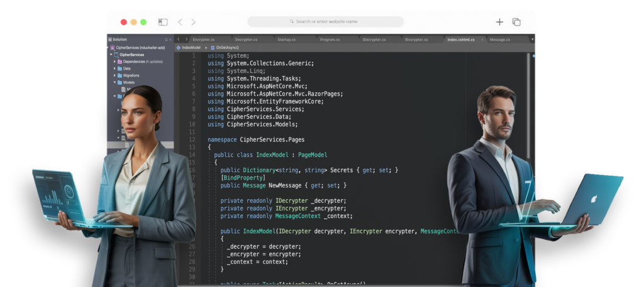This screenshot has width=644, height=287.
Task: Click the search or enter website field
Action: pyautogui.click(x=325, y=21)
